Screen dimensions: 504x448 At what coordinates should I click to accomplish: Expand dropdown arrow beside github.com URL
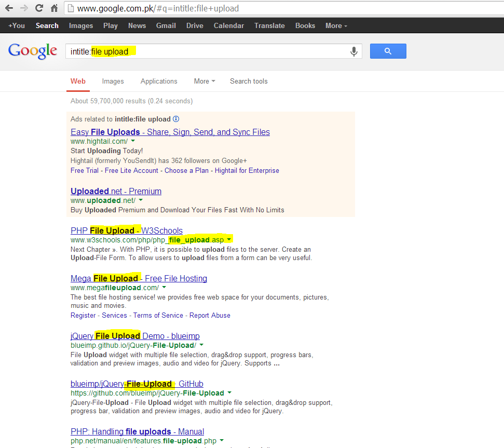tap(229, 392)
